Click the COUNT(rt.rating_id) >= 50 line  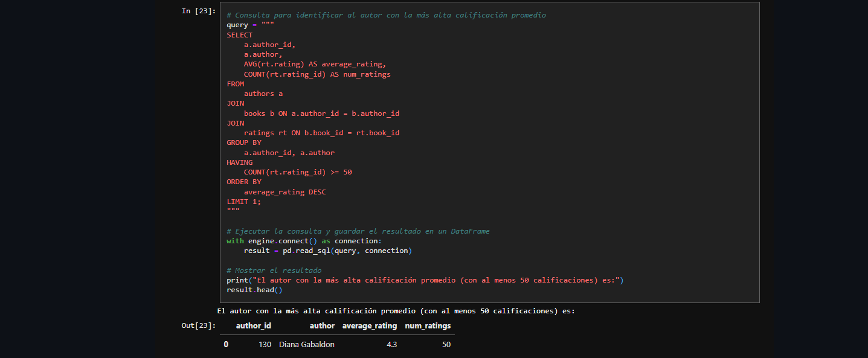298,172
